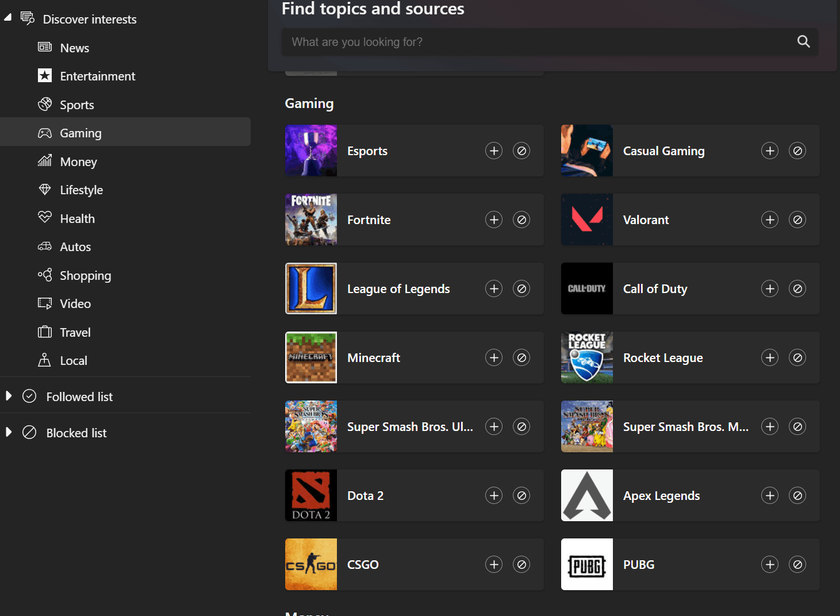
Task: Expand the Followed list section
Action: pos(8,396)
